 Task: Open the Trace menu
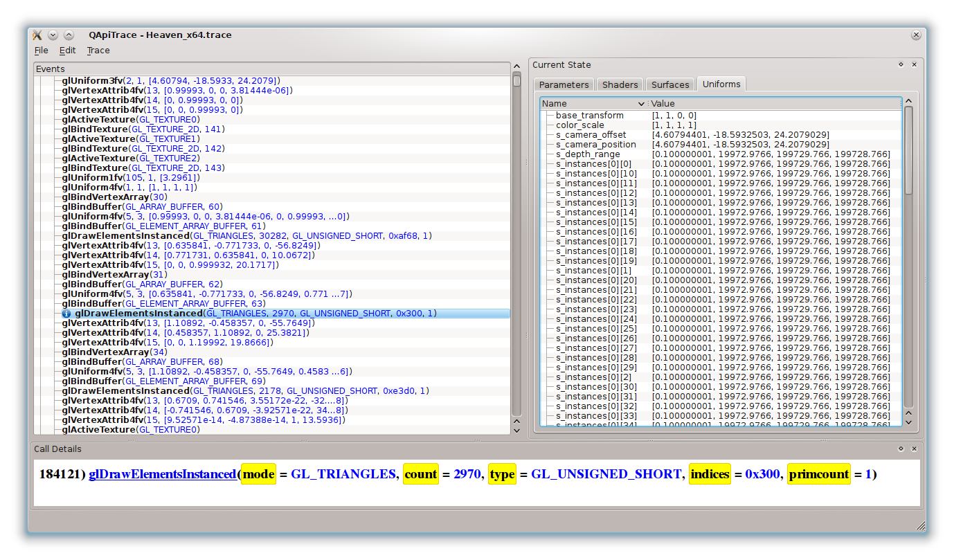(x=98, y=50)
